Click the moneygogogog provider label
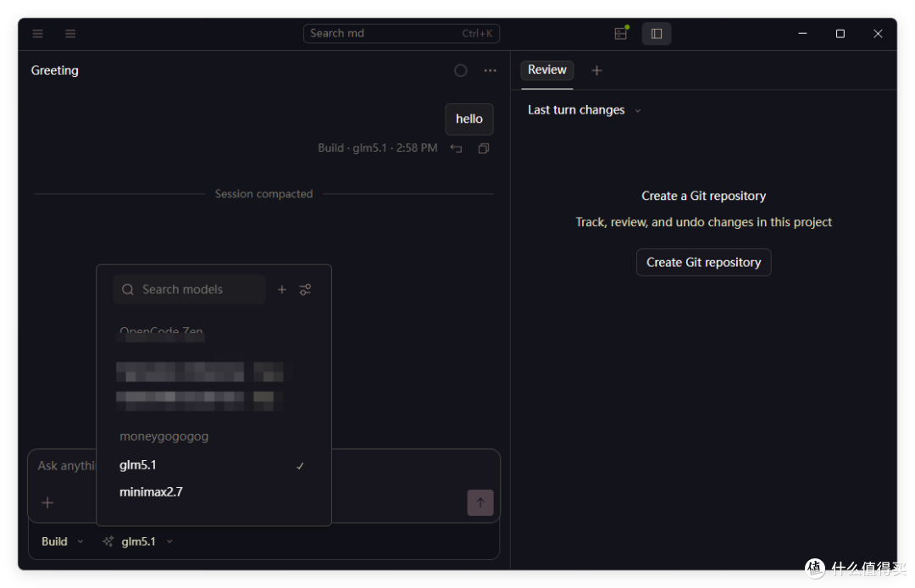 [164, 436]
